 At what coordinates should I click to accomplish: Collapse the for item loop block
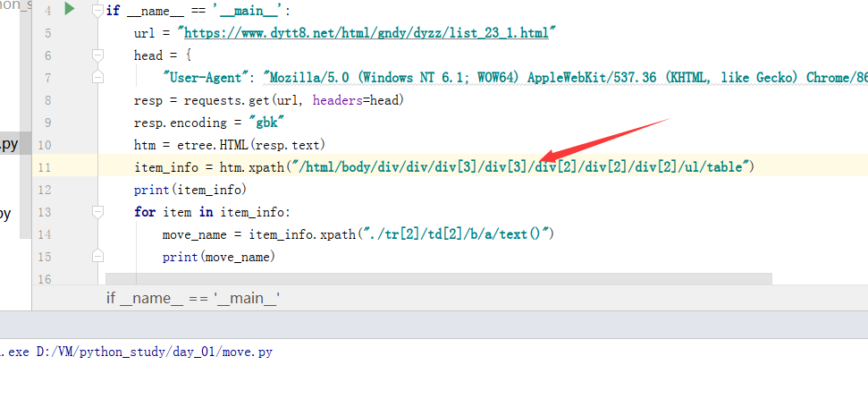(x=98, y=212)
